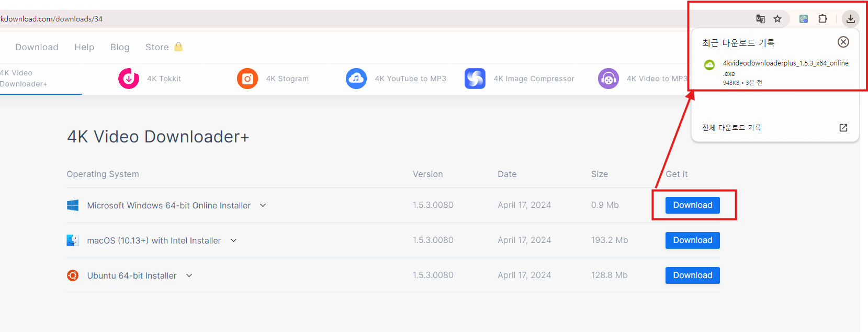Click the Ubuntu logo icon
This screenshot has height=332, width=868.
(x=73, y=275)
